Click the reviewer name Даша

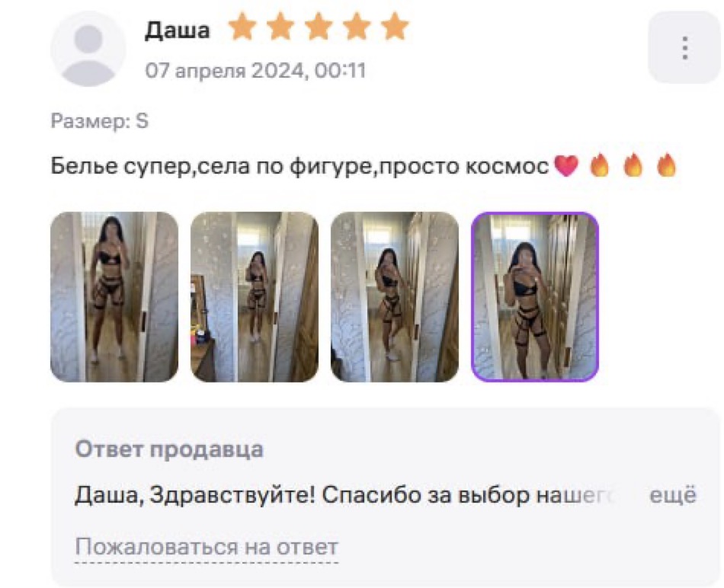tap(178, 30)
